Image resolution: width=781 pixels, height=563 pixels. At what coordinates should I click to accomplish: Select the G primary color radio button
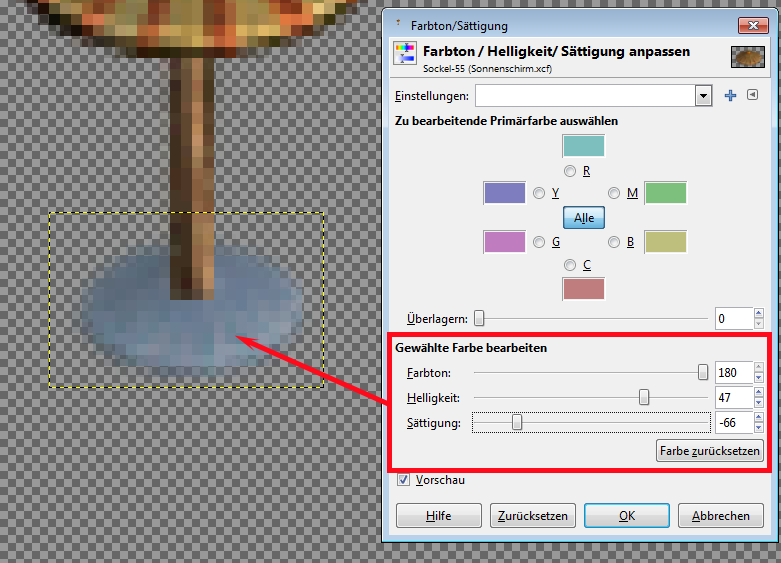point(539,242)
